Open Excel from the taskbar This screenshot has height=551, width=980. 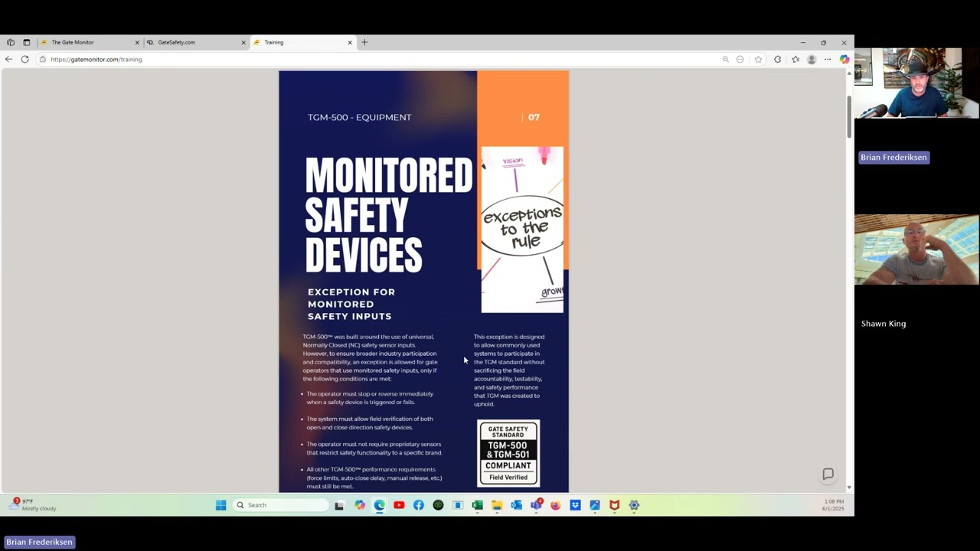[477, 505]
